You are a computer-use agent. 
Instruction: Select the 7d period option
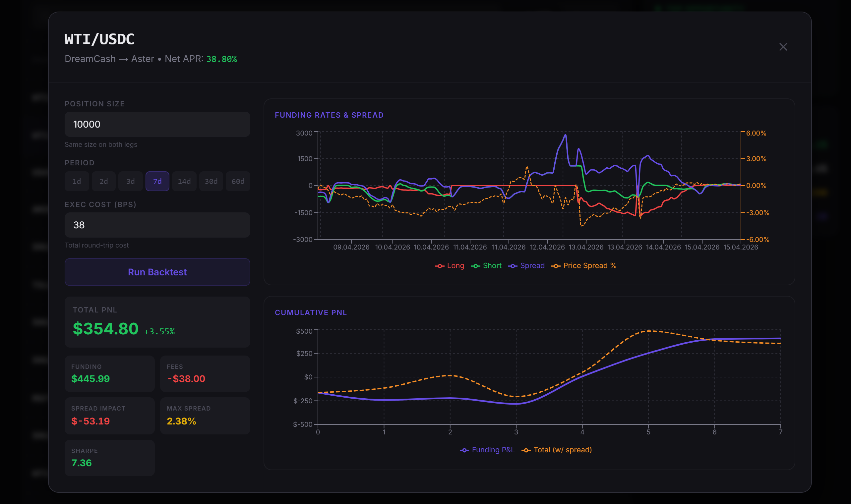point(157,181)
